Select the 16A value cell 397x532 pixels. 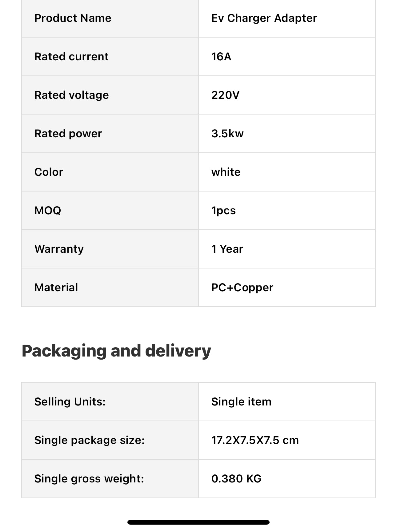287,57
